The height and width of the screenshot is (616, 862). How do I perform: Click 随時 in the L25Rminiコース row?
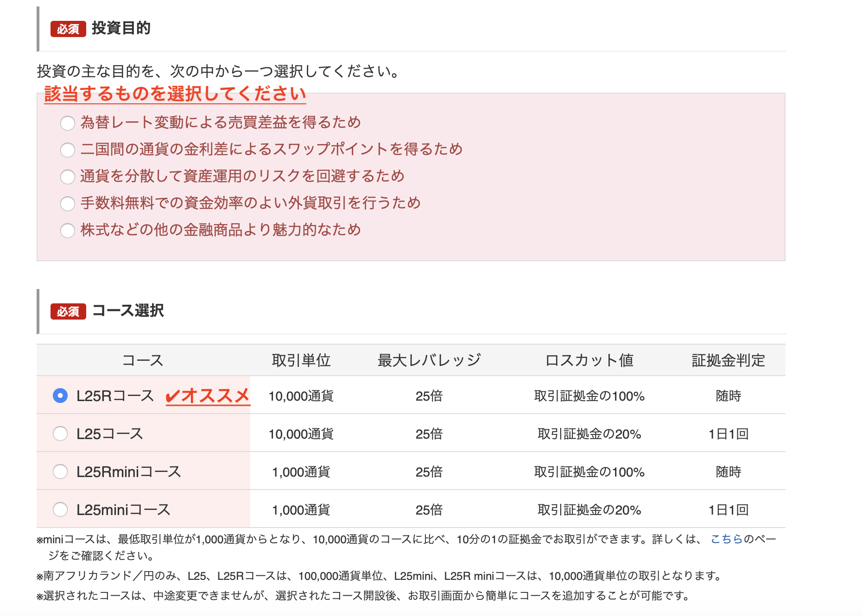click(728, 472)
